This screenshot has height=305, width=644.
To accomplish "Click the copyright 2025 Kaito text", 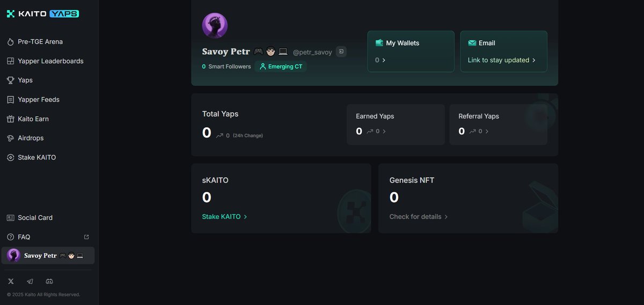I will tap(43, 295).
